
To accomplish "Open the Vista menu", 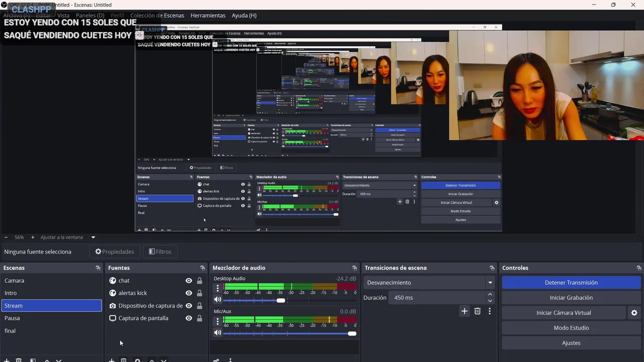I will (63, 16).
